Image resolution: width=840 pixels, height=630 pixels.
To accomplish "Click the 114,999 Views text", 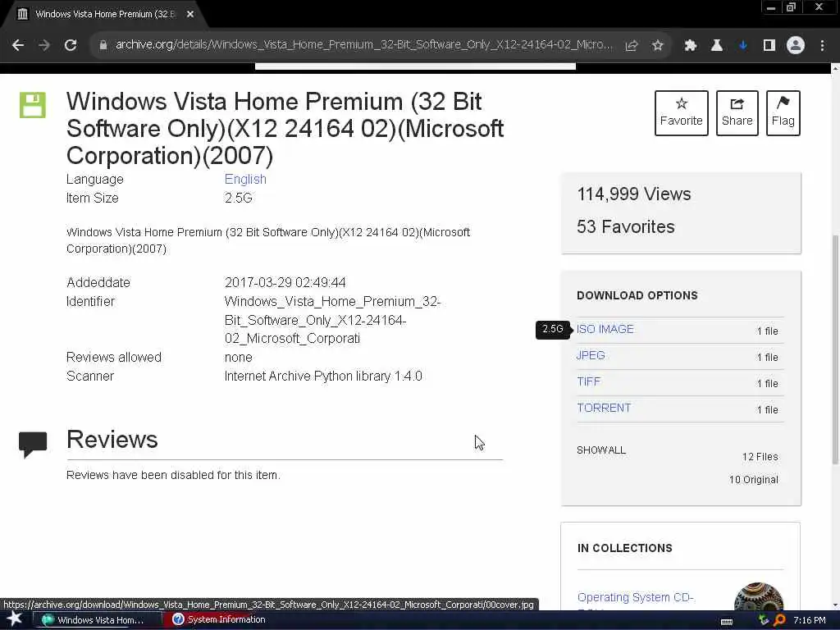I will [x=634, y=194].
